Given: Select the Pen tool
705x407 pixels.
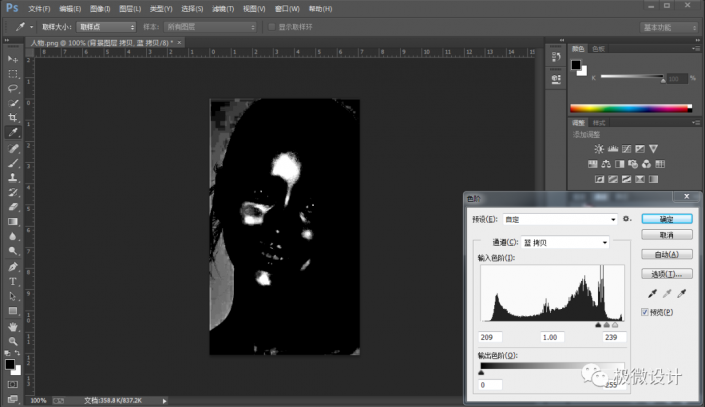Looking at the screenshot, I should point(13,267).
